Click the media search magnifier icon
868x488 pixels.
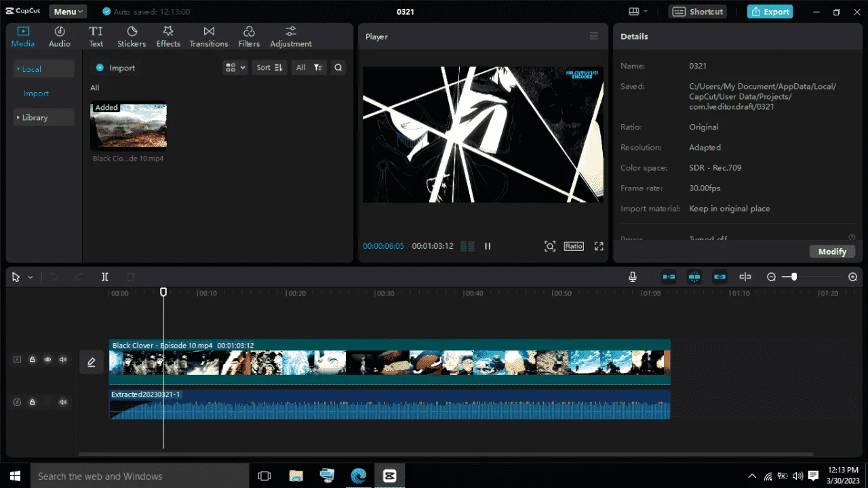[x=338, y=68]
